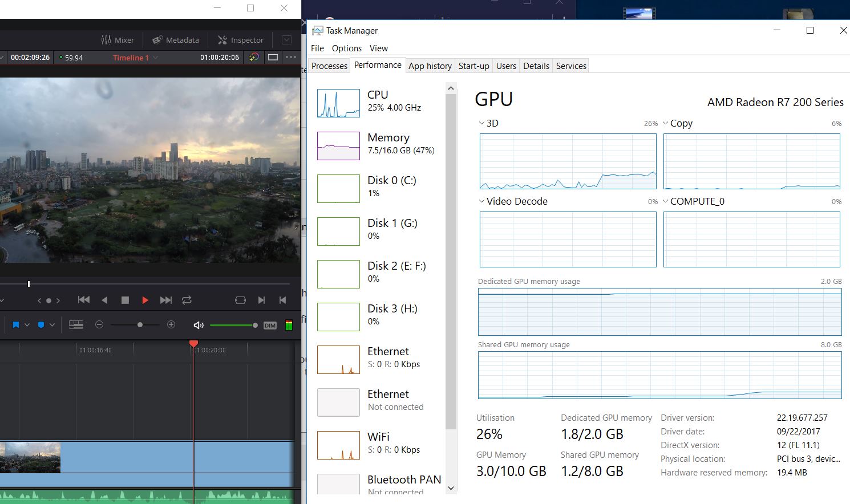Click the timeline timecode 01:00:20:06
Screen dimensions: 850x504
(220, 58)
